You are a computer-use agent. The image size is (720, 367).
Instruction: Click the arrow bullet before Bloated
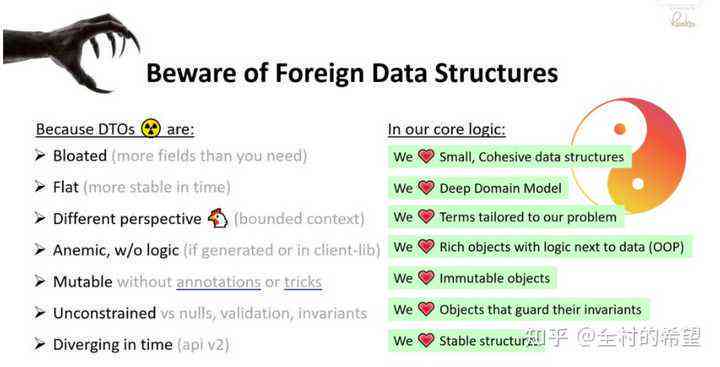coord(40,156)
